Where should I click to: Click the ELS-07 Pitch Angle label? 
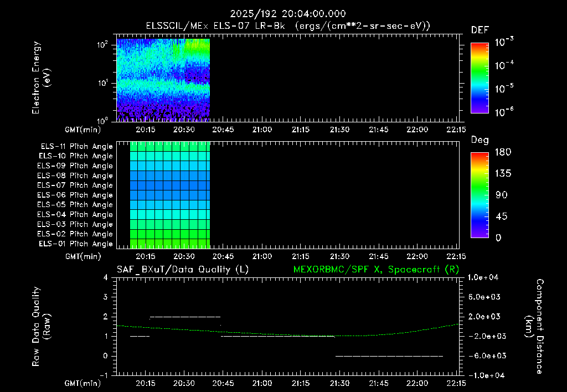click(x=75, y=185)
